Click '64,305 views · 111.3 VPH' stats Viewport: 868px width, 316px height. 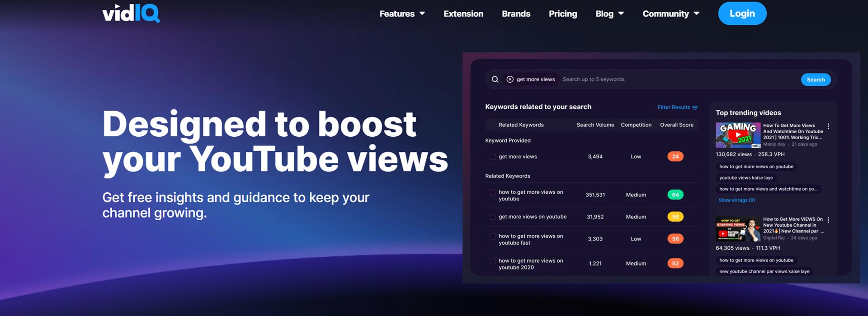(x=748, y=248)
